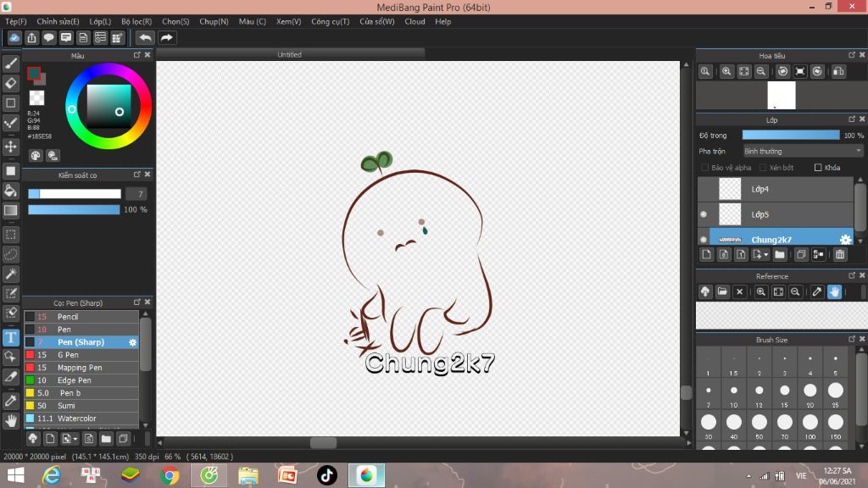Open Google Chrome from the taskbar
Screen dimensions: 868x488
pyautogui.click(x=170, y=474)
